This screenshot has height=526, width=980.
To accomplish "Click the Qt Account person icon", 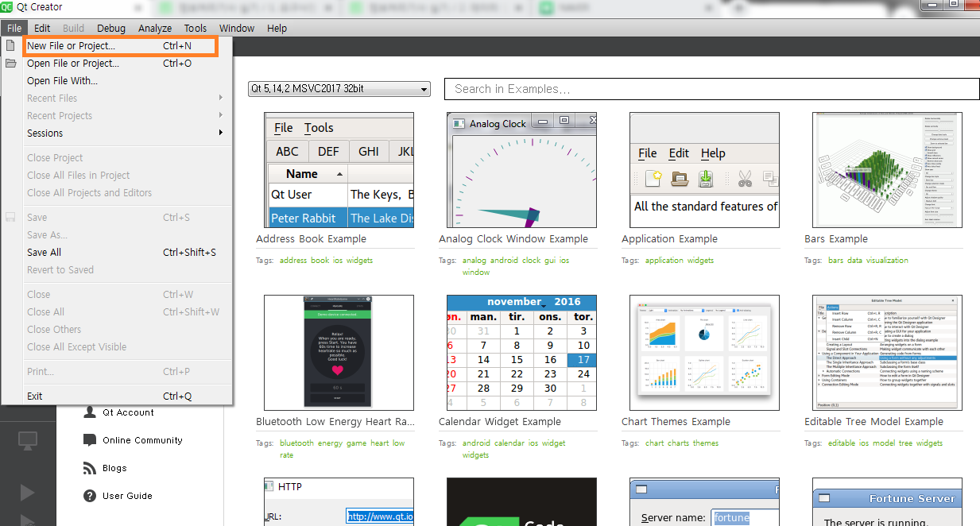I will [90, 412].
